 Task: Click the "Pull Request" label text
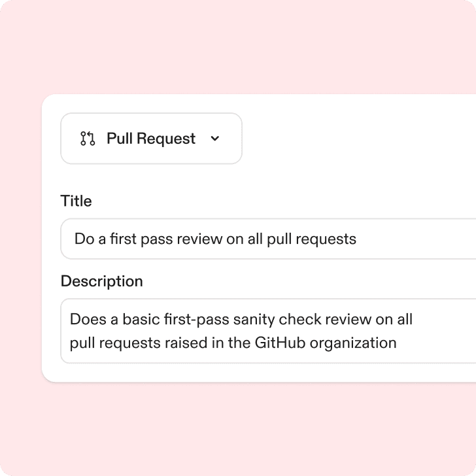point(151,139)
